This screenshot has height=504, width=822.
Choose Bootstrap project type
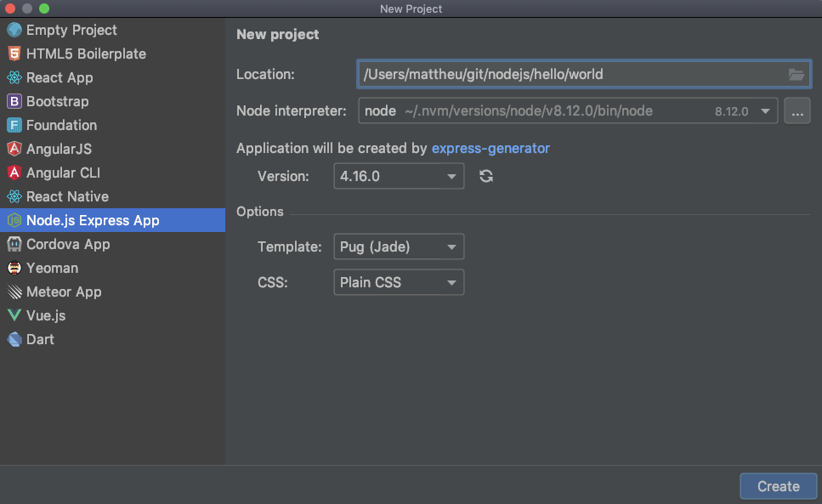pyautogui.click(x=113, y=101)
